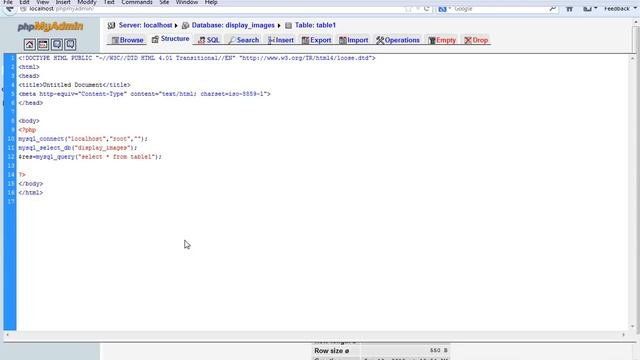640x360 pixels.
Task: Open the Feedback dropdown
Action: [x=620, y=8]
